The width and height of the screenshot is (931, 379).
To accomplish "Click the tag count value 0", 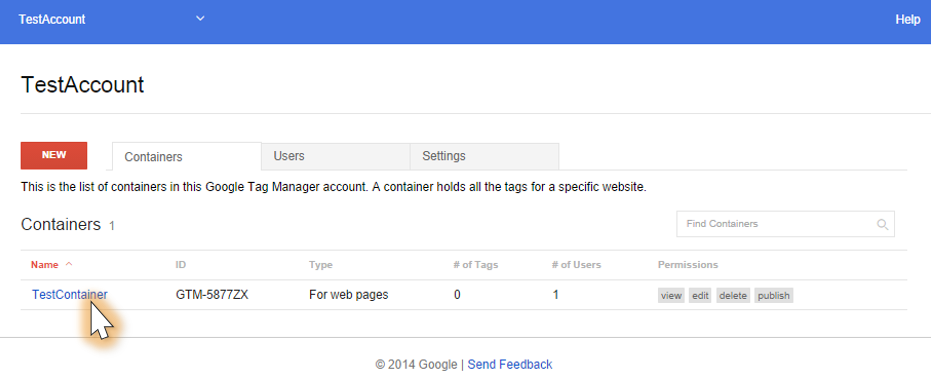I will click(457, 295).
